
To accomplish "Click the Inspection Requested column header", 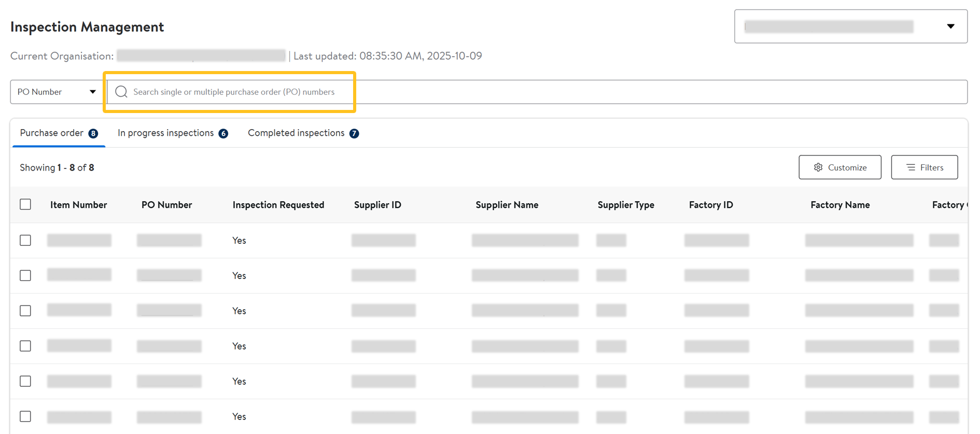I will coord(278,205).
